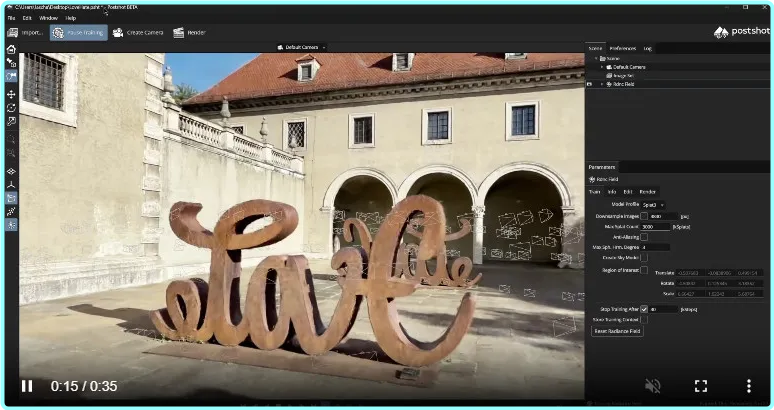Pause training from the toolbar

pyautogui.click(x=78, y=32)
